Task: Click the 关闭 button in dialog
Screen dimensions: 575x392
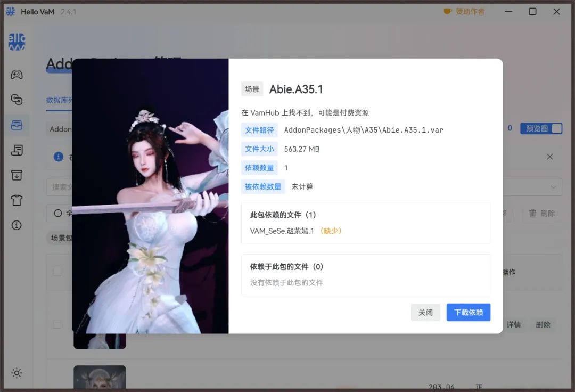Action: click(x=425, y=313)
